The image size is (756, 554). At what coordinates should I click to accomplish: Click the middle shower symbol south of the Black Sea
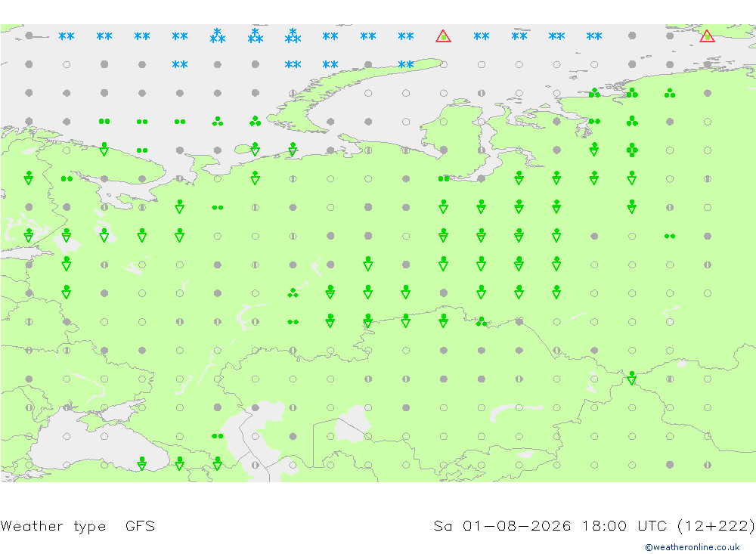pyautogui.click(x=180, y=464)
